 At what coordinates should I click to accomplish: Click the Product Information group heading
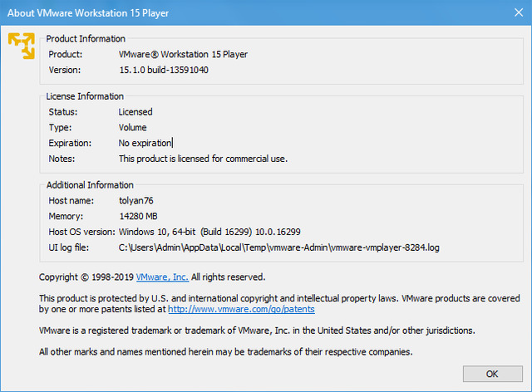(x=86, y=39)
